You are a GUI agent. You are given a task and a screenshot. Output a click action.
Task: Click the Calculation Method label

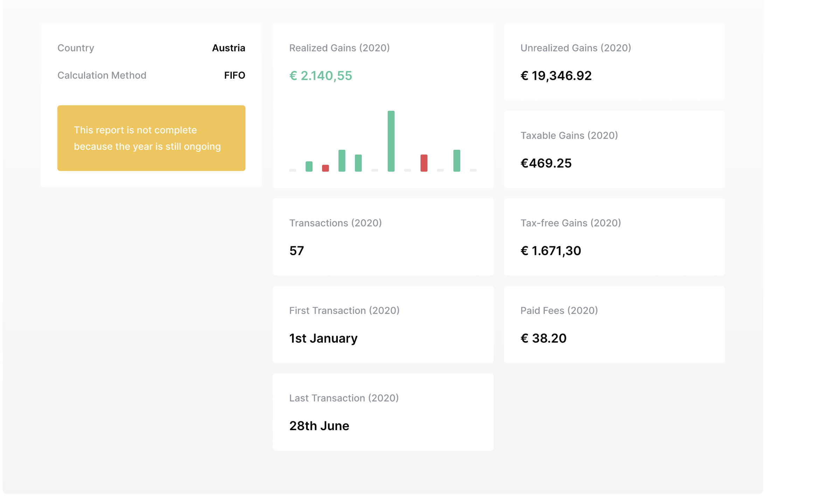click(x=102, y=75)
